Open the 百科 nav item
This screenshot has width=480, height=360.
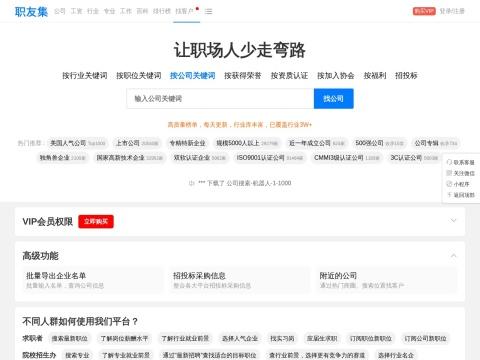pyautogui.click(x=142, y=11)
